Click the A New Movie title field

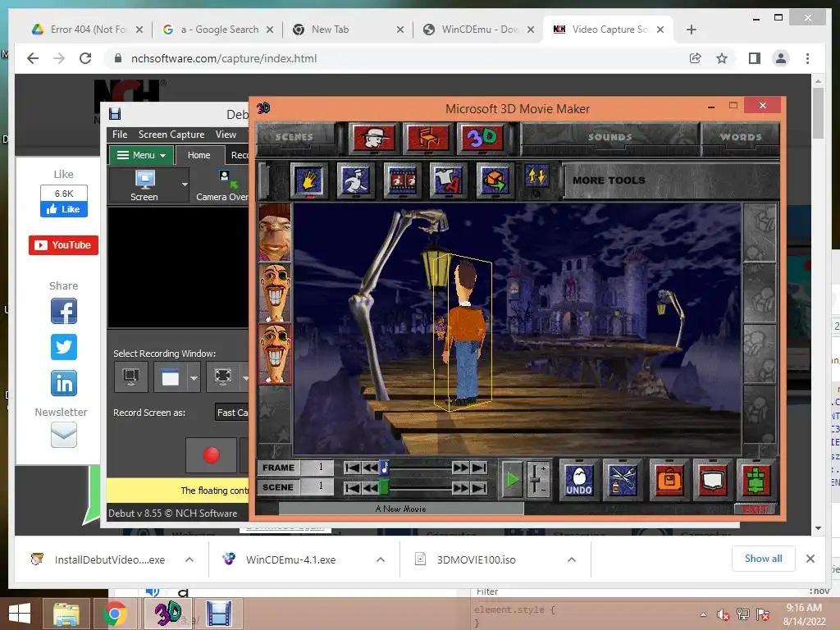click(400, 509)
